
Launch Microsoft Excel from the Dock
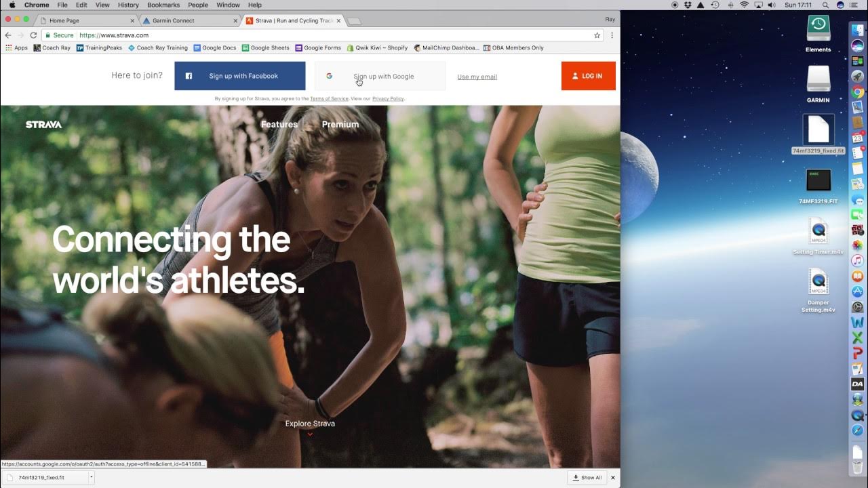858,338
